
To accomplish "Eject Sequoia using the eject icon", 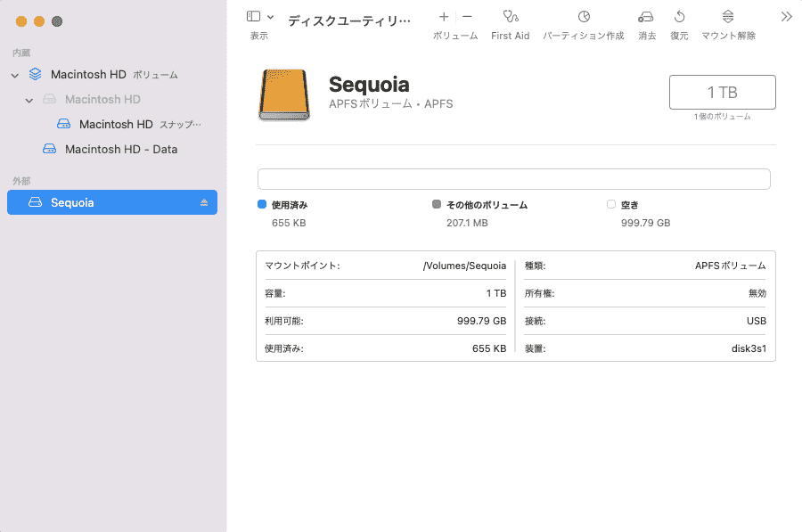I will (204, 202).
